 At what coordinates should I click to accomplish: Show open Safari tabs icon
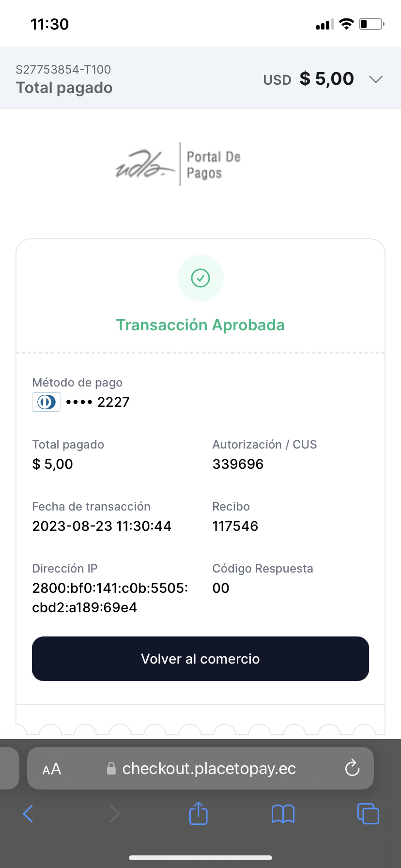click(x=368, y=813)
